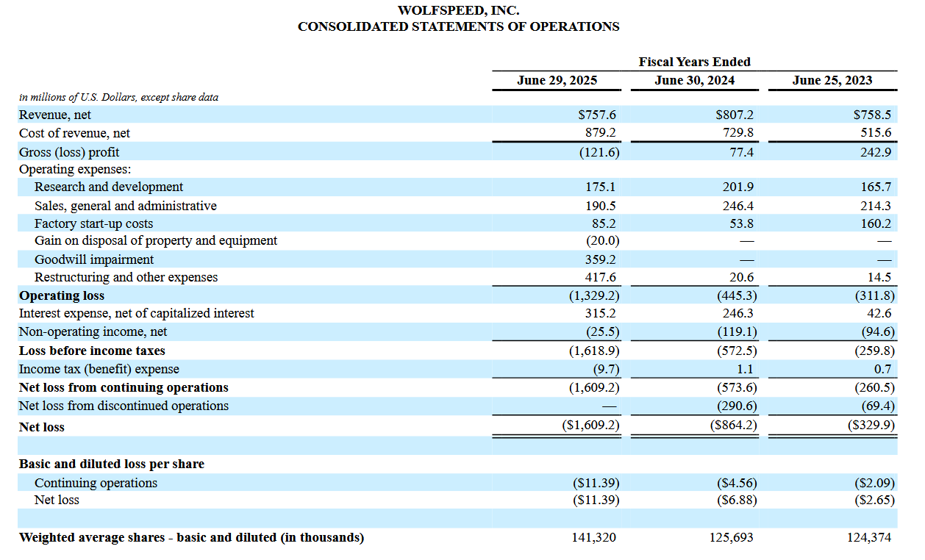
Task: Click the 'Continuing operations' per-share label
Action: [96, 483]
